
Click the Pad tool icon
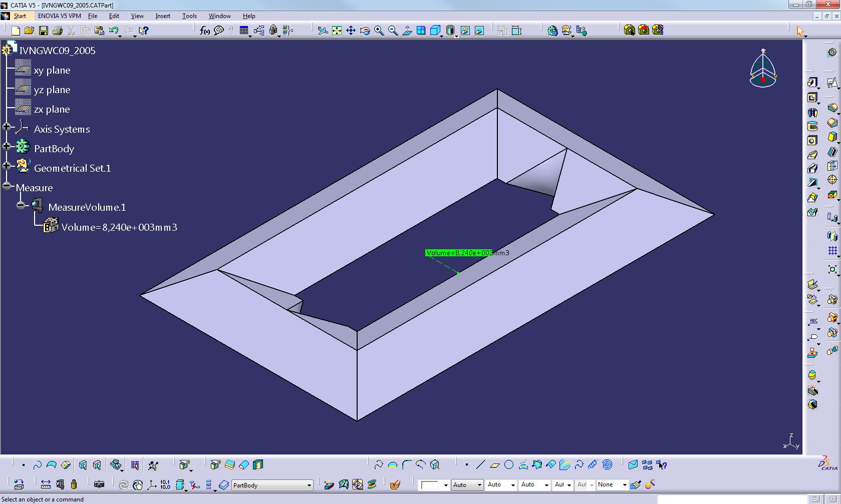[812, 83]
